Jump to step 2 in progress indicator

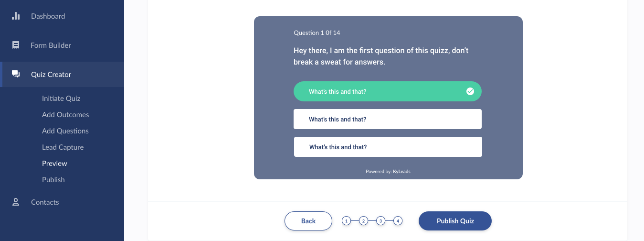[x=363, y=221]
